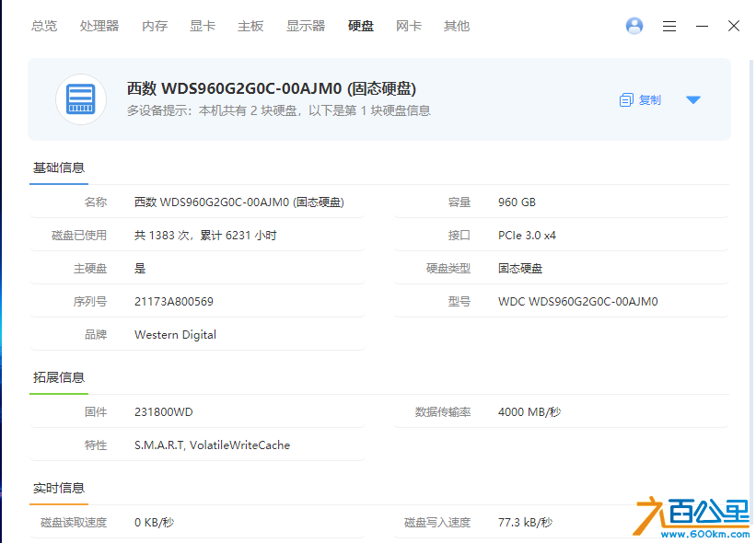The image size is (756, 543).
Task: Click the firmware value 231800WD
Action: click(x=163, y=412)
